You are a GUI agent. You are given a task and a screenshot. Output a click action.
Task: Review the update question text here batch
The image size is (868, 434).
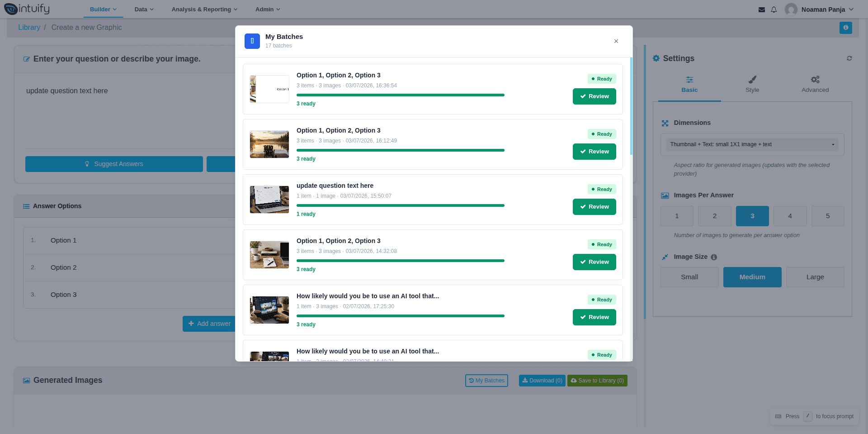point(594,207)
